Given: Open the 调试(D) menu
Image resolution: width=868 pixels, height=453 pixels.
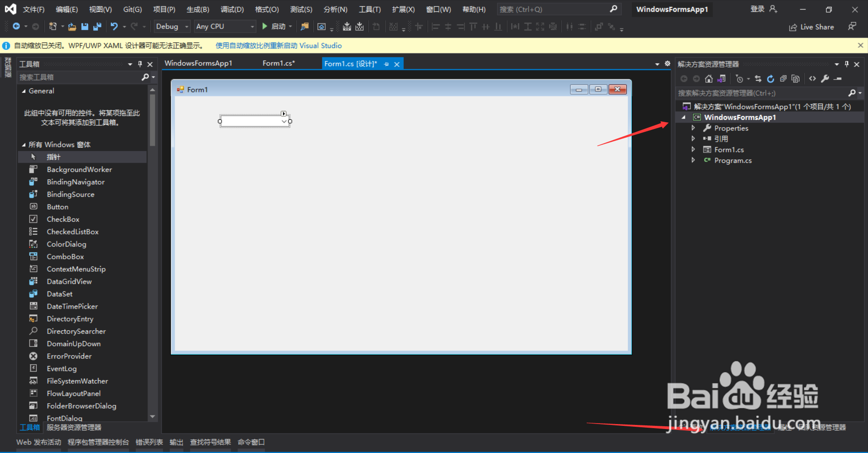Looking at the screenshot, I should tap(232, 9).
